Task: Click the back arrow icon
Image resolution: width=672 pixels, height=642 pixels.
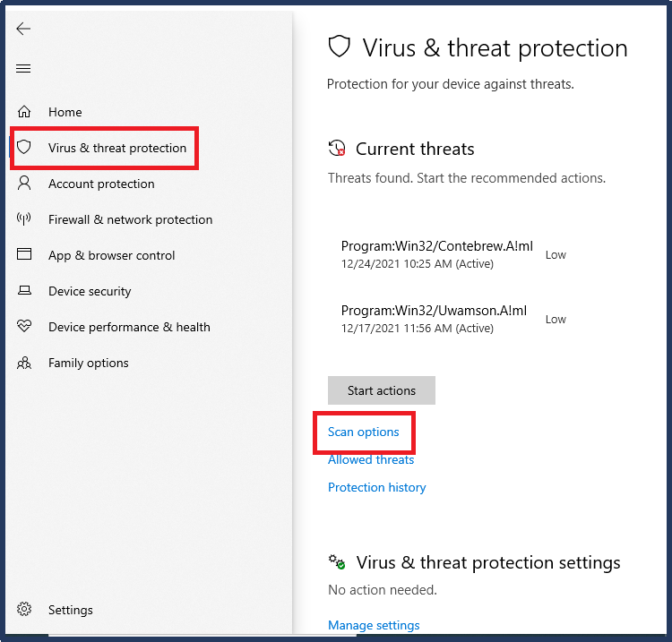Action: [x=23, y=29]
